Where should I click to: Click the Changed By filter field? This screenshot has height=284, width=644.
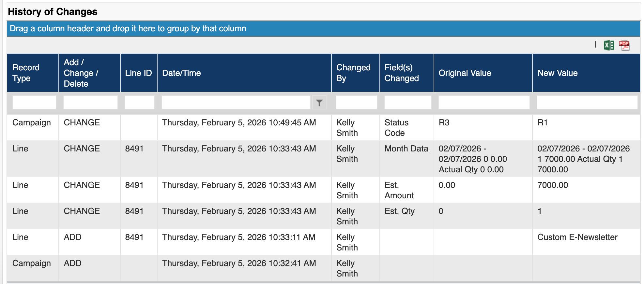[x=356, y=103]
